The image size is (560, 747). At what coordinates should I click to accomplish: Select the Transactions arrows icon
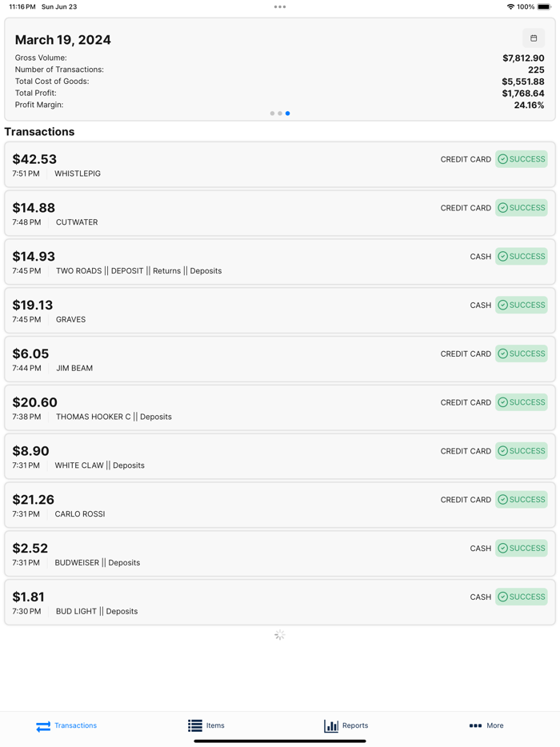(44, 725)
